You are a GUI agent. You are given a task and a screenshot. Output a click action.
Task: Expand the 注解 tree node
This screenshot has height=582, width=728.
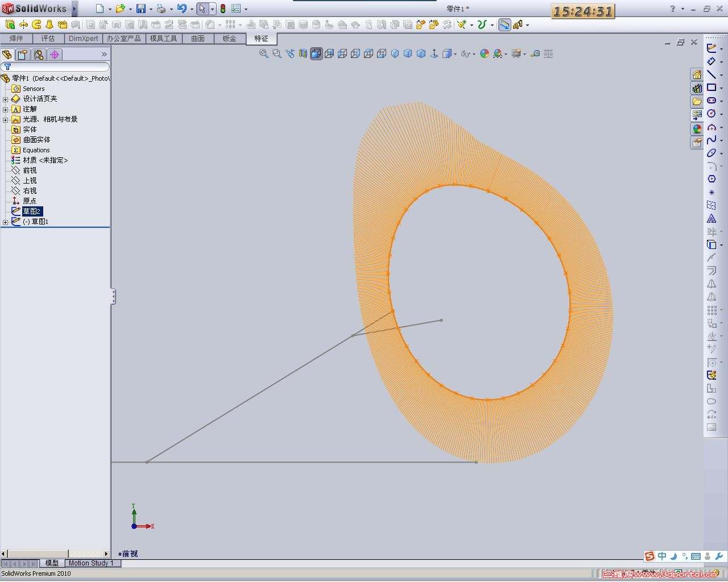tap(6, 109)
